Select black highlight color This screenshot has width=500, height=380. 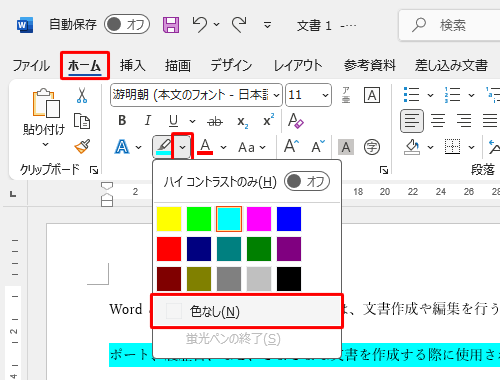point(289,279)
